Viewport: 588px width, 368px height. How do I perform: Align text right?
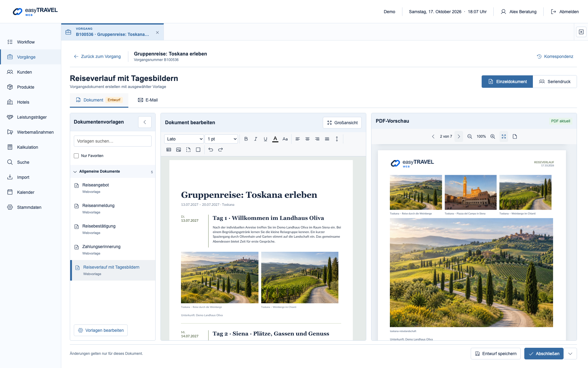point(317,139)
